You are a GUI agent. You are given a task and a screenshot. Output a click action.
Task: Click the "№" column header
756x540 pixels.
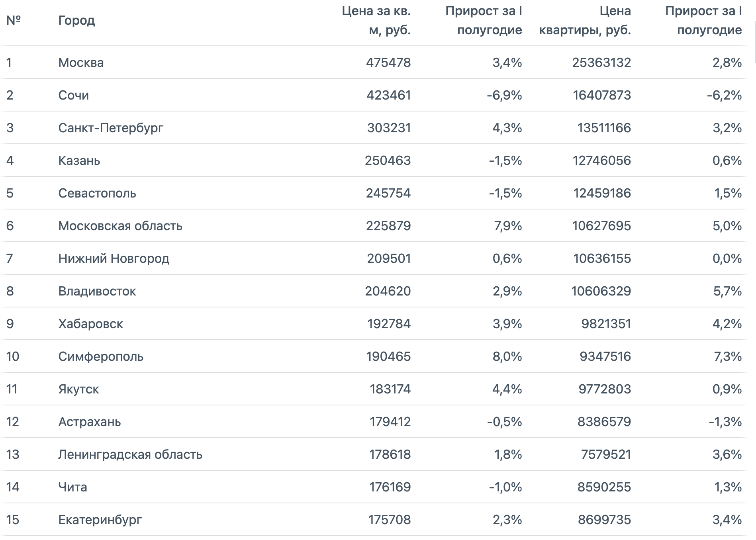(x=14, y=20)
